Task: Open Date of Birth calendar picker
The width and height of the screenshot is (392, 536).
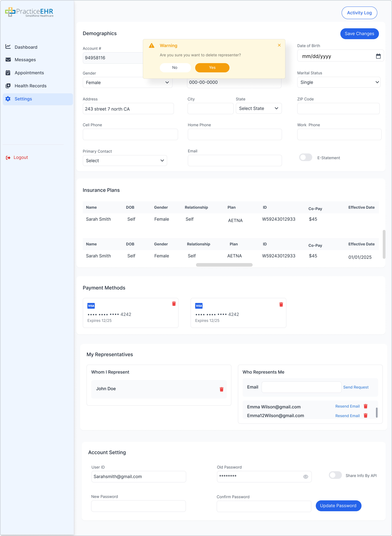Action: [378, 56]
